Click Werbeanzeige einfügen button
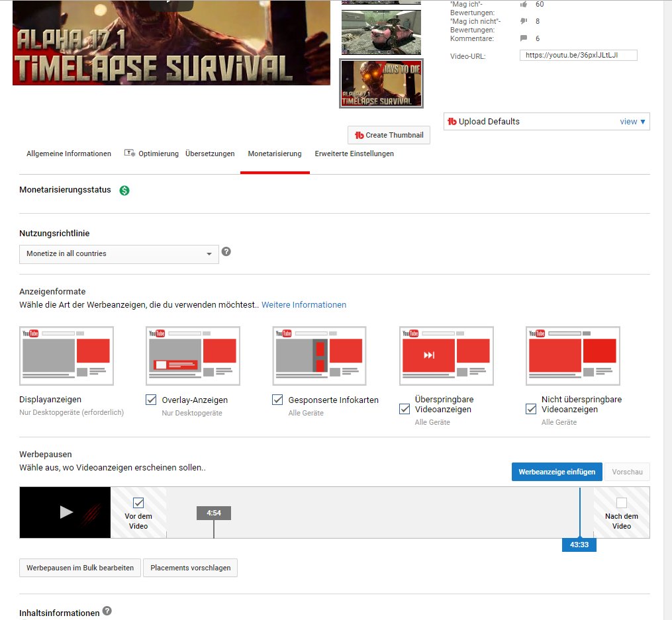The width and height of the screenshot is (672, 620). coord(557,472)
